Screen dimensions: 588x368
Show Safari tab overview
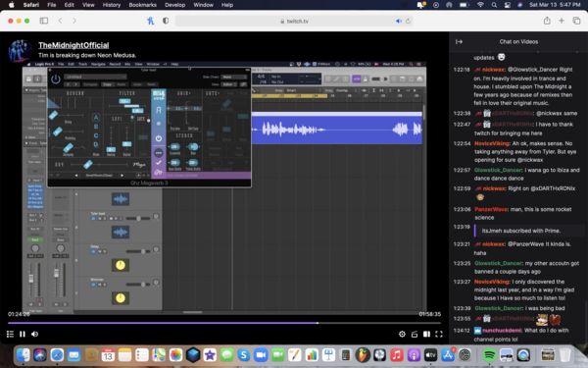[576, 21]
